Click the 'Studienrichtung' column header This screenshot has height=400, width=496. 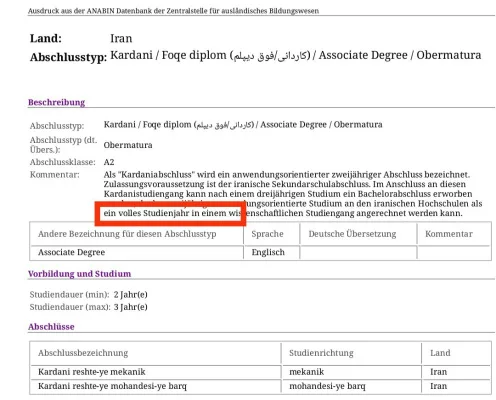pyautogui.click(x=321, y=353)
